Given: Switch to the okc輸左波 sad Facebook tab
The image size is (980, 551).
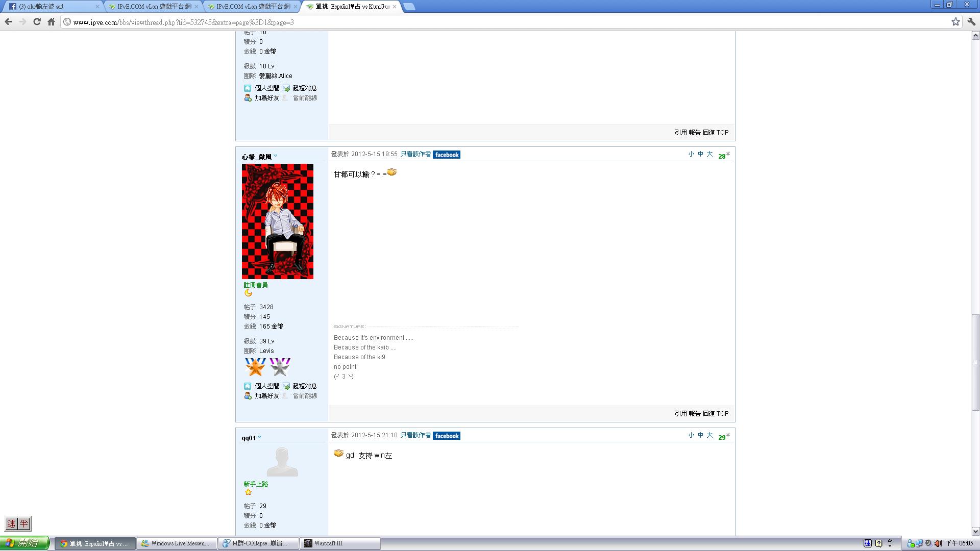Looking at the screenshot, I should tap(51, 7).
